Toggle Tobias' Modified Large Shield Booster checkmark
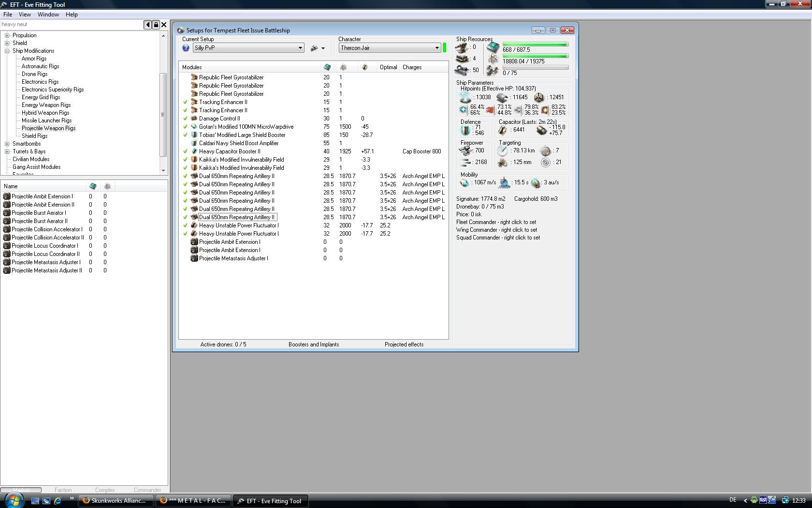 click(185, 135)
